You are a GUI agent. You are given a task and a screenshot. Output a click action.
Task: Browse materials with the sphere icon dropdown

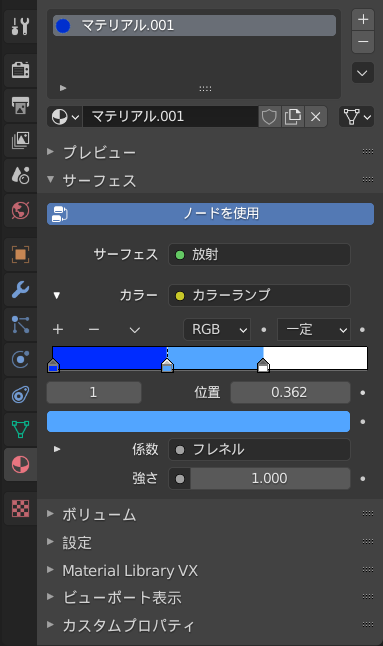coord(65,117)
